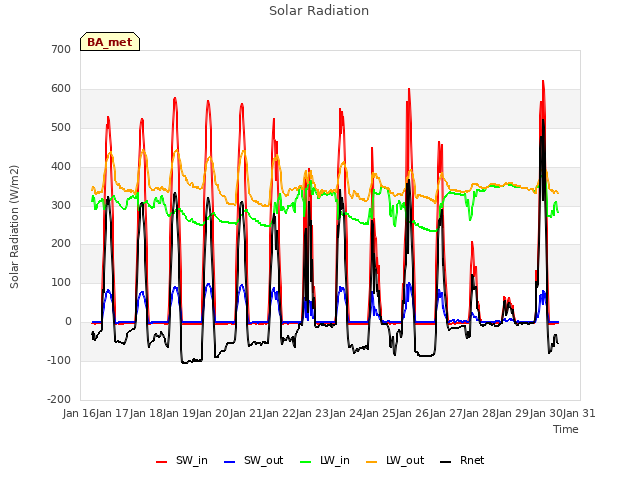
Task: Click the Jan 28 x-axis label
Action: [x=479, y=413]
